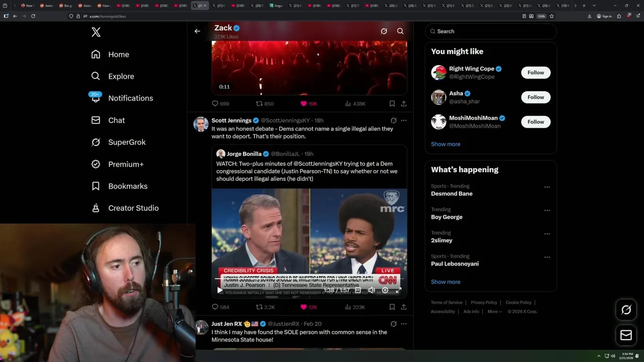The image size is (644, 362).
Task: Open Scott Jennings profile avatar
Action: (x=201, y=124)
